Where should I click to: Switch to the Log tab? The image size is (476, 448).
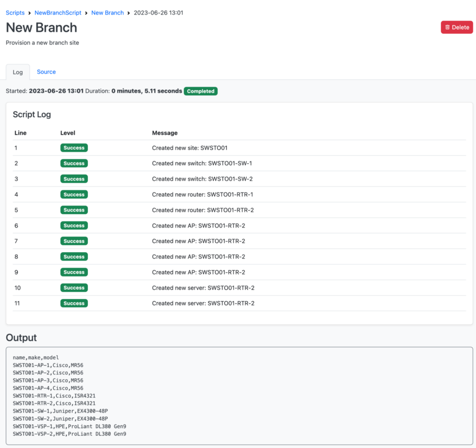point(18,72)
